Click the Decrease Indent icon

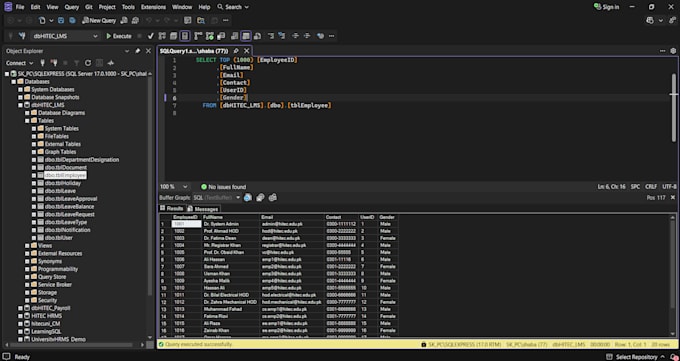(x=295, y=36)
